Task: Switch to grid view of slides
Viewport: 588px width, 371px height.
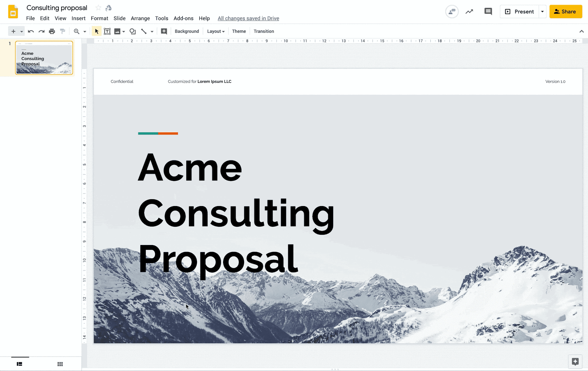Action: tap(60, 364)
